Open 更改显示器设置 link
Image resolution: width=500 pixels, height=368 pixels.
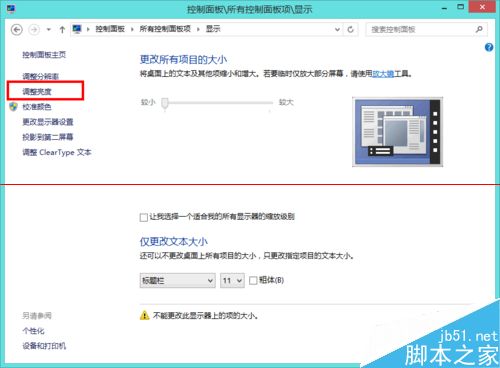(48, 122)
